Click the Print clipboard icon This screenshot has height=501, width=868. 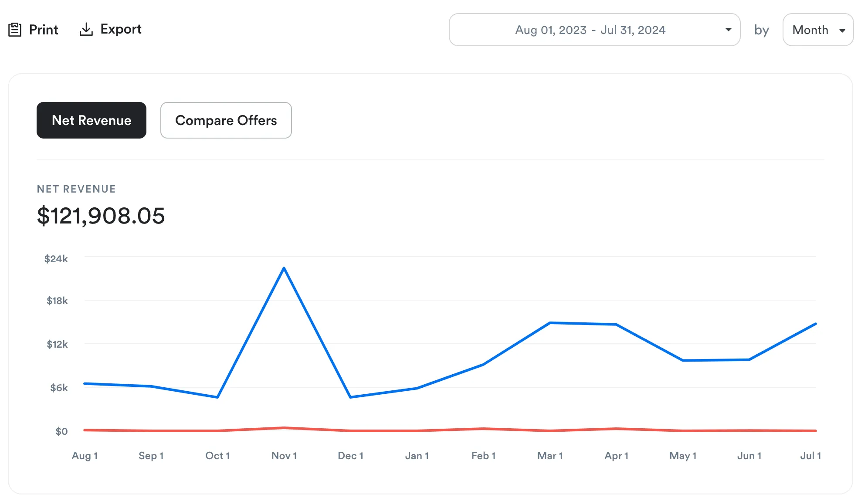click(15, 30)
